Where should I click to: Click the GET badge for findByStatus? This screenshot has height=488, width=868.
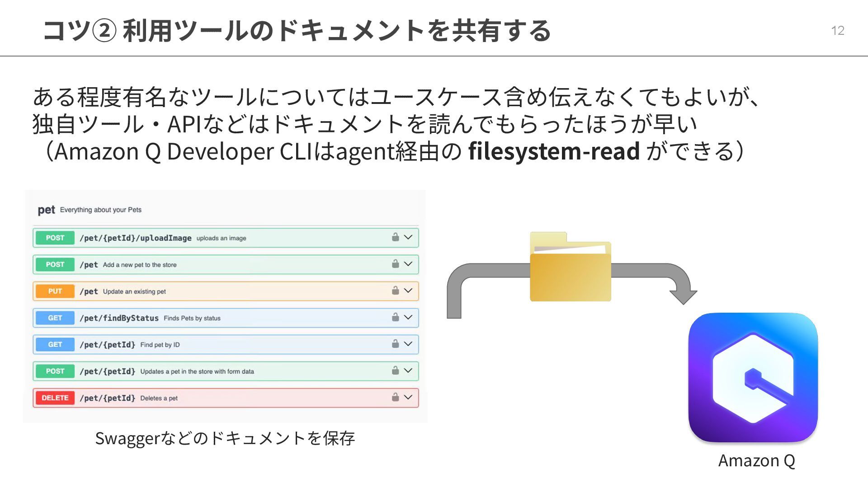pos(55,318)
